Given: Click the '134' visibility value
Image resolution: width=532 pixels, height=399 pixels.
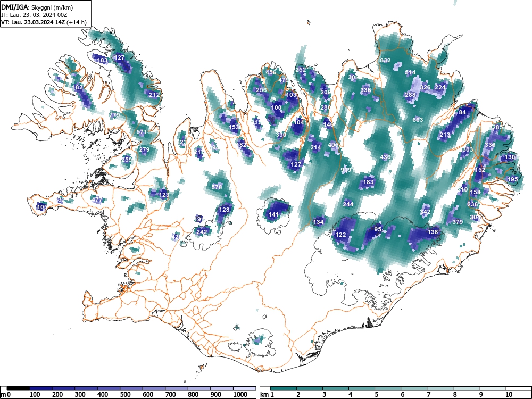Looking at the screenshot, I should point(318,222).
